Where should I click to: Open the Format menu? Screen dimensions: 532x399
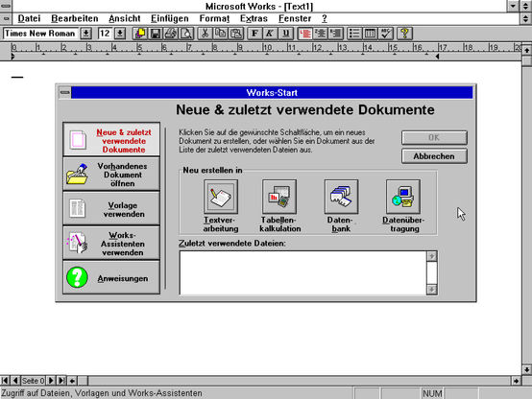[214, 18]
